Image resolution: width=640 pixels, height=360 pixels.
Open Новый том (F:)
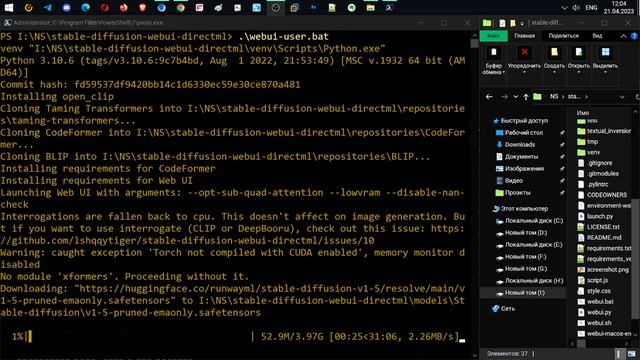tap(521, 257)
